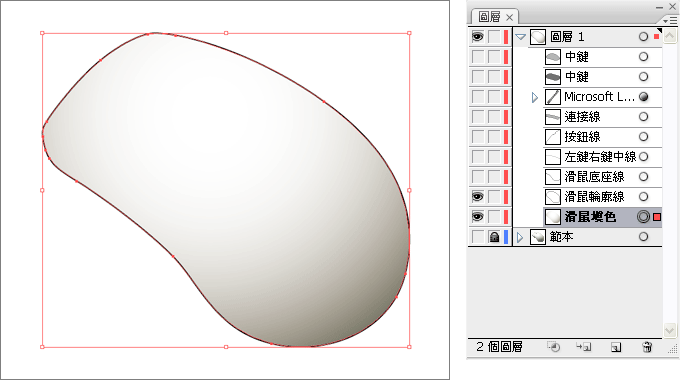
Task: Click the red selection square on 滑鼠填色
Action: [657, 217]
